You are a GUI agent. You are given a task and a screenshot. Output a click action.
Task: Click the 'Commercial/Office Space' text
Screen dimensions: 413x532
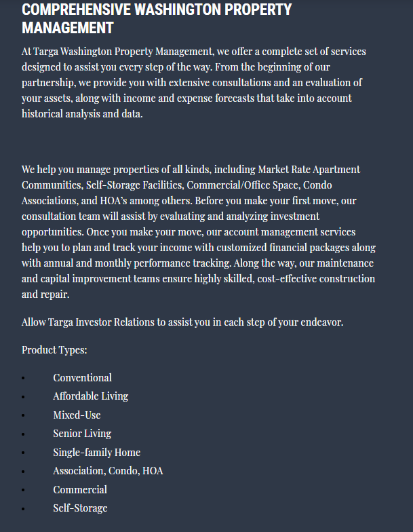(243, 185)
